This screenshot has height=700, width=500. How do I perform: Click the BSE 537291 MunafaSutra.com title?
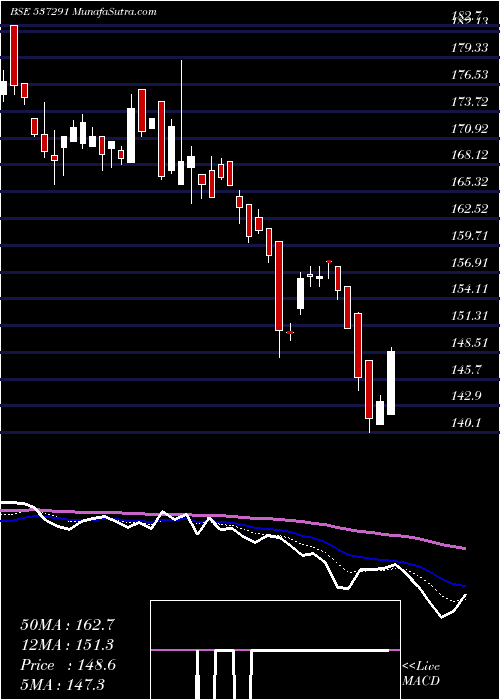click(x=83, y=12)
